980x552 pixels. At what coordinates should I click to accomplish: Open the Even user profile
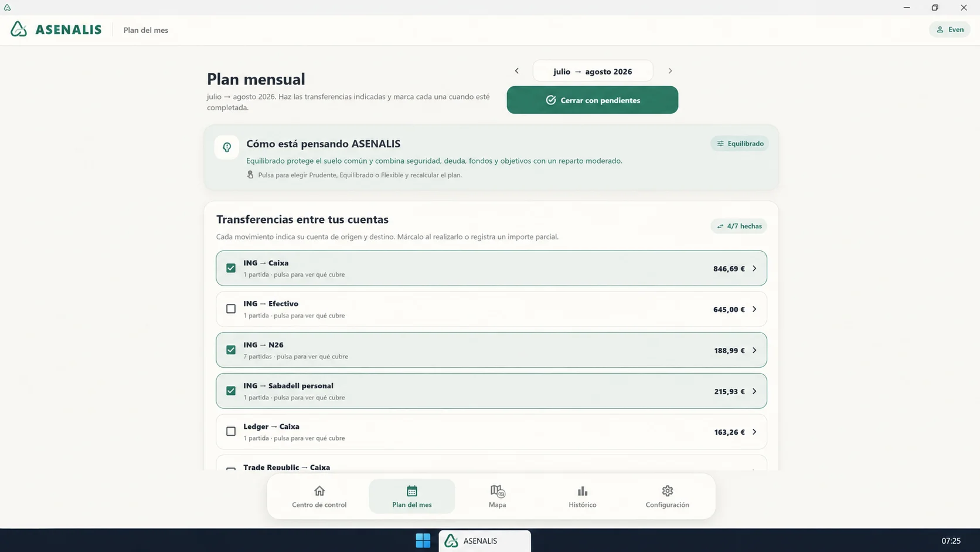(950, 29)
